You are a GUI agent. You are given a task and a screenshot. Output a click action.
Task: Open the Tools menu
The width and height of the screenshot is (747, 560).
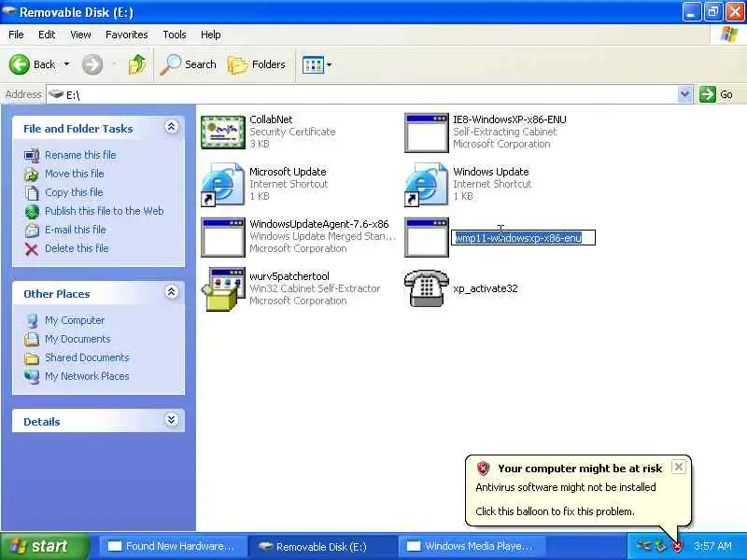coord(175,35)
